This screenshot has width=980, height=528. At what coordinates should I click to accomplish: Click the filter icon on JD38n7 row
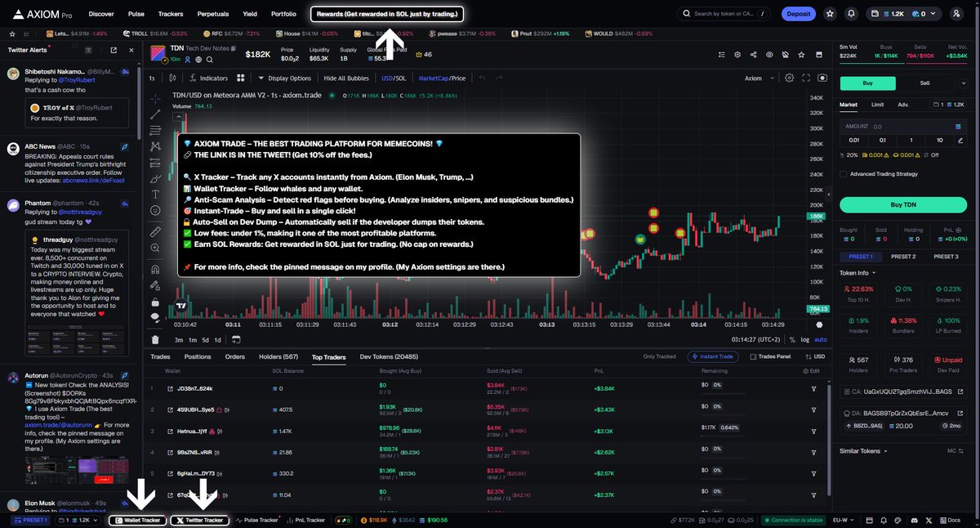click(813, 389)
